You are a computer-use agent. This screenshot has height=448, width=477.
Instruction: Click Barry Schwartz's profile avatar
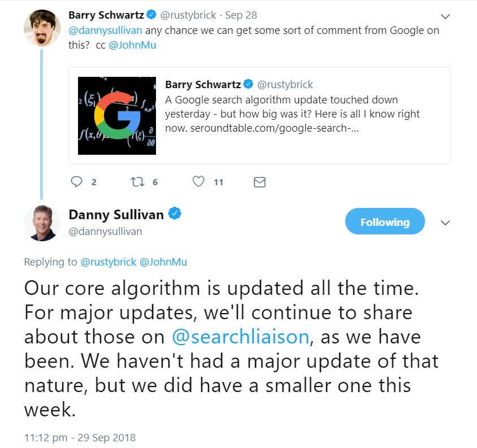tap(42, 27)
